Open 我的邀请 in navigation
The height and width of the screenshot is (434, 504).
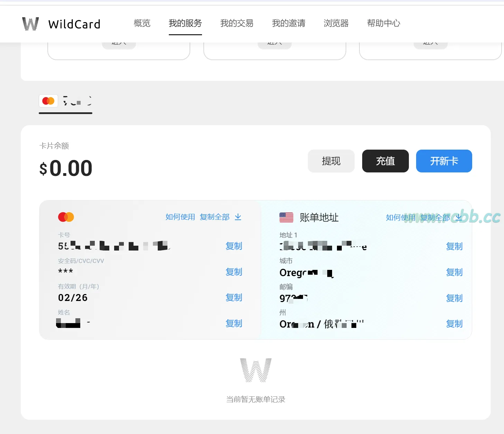point(288,23)
